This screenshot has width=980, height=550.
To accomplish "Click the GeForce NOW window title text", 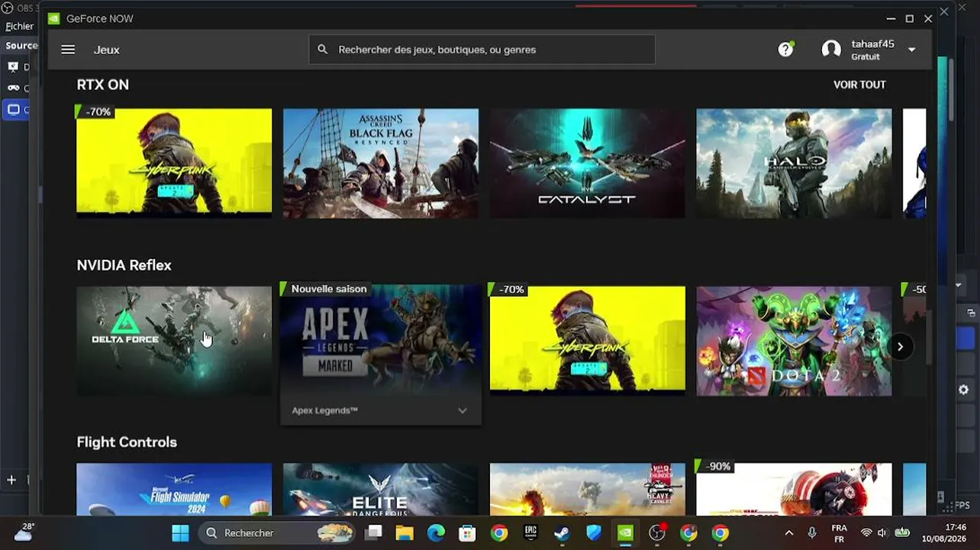I will 100,18.
